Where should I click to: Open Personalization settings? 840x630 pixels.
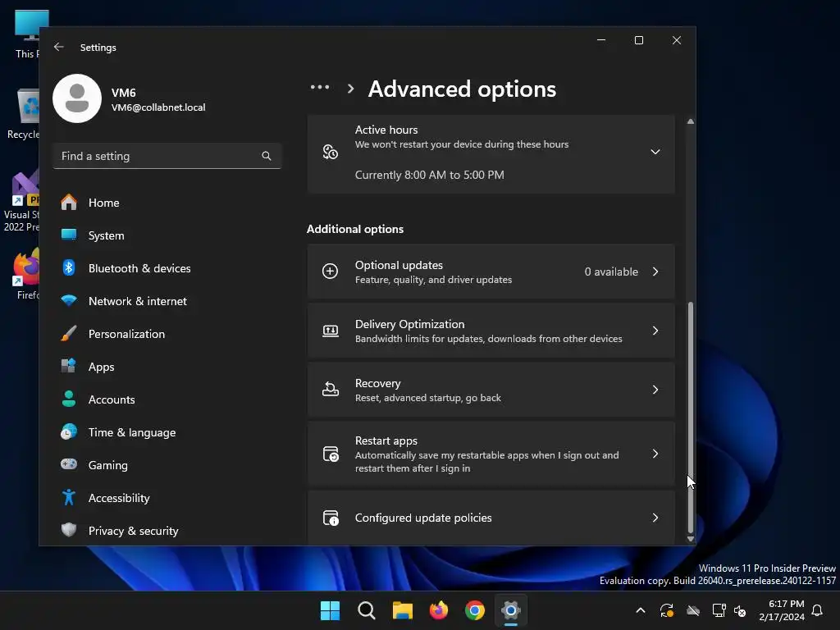tap(167, 334)
